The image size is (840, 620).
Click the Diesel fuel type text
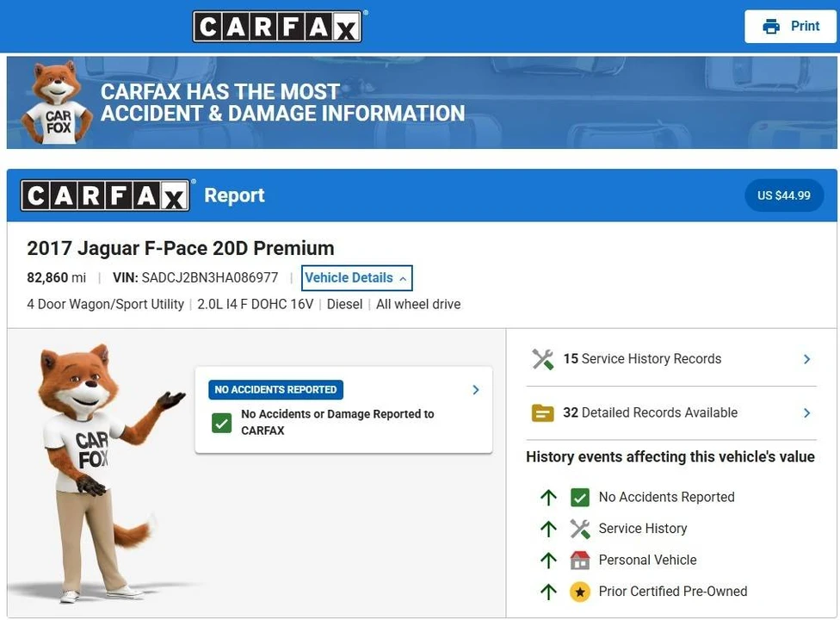click(345, 304)
